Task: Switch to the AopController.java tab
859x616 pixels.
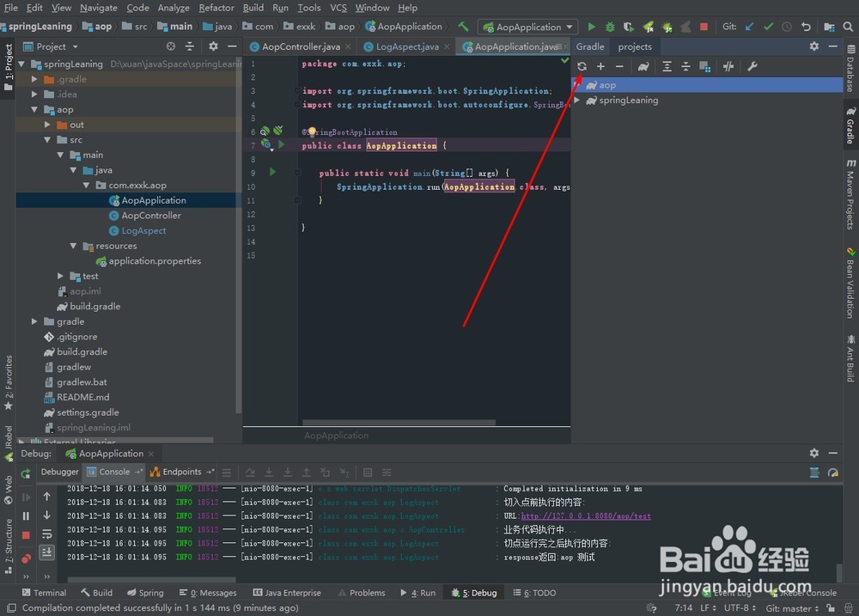Action: point(301,46)
